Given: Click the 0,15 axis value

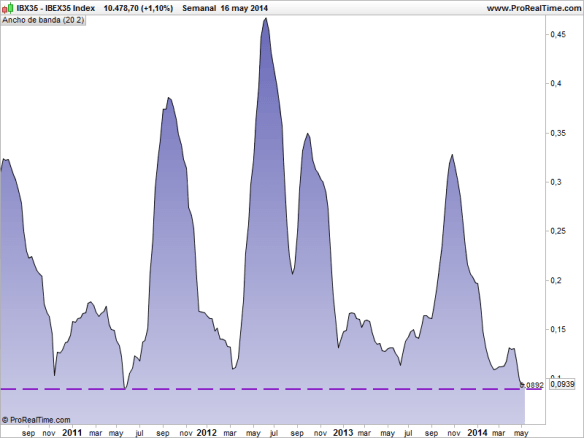Looking at the screenshot, I should pos(558,330).
